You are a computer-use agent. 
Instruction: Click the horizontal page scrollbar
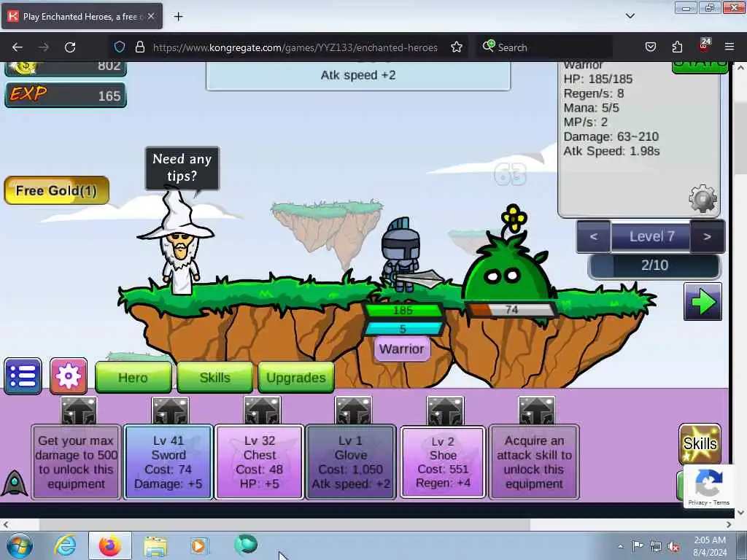click(x=285, y=525)
